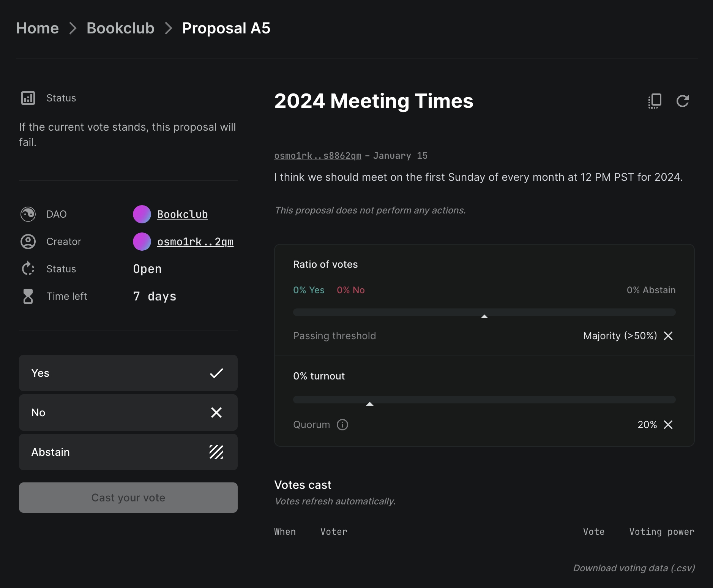Click the Quorum info icon

[342, 425]
